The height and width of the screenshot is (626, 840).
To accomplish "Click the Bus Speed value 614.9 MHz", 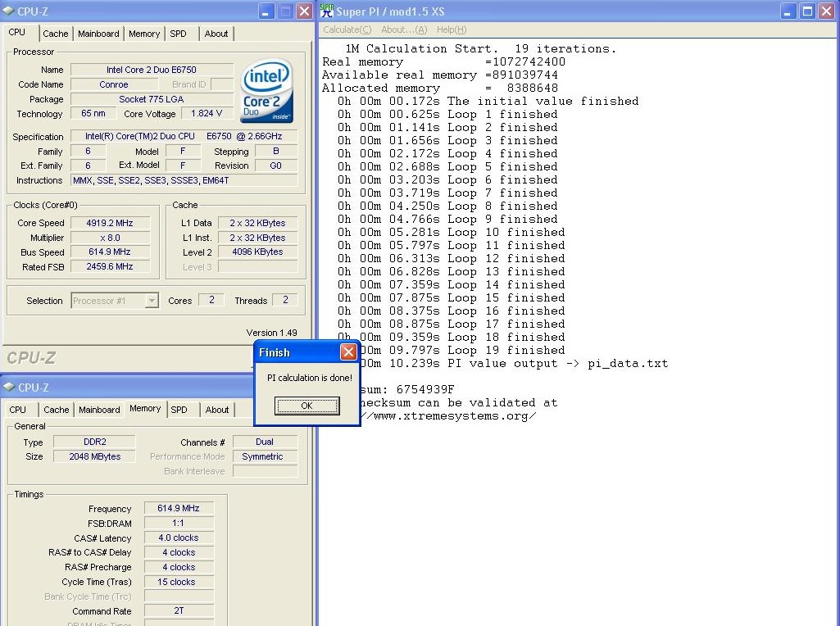I will click(x=110, y=252).
